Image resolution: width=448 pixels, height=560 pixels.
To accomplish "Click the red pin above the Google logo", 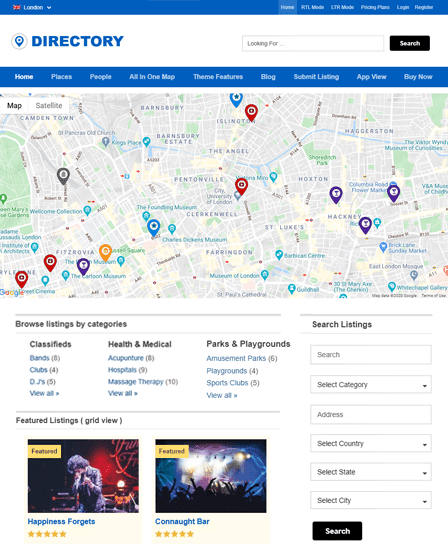I will tap(21, 279).
